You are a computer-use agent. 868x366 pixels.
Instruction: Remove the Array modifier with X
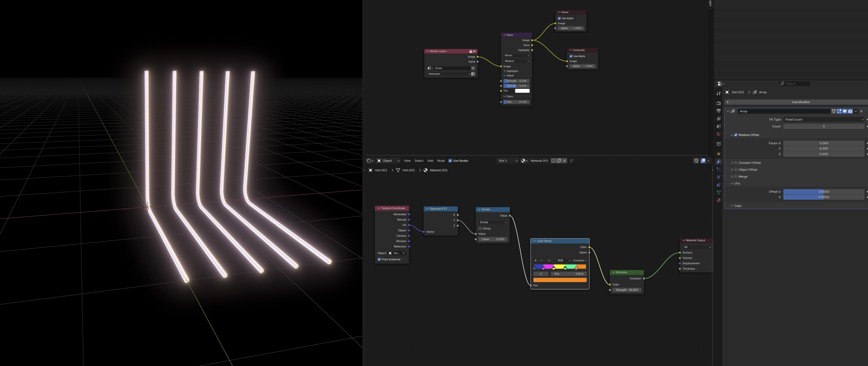[x=862, y=111]
